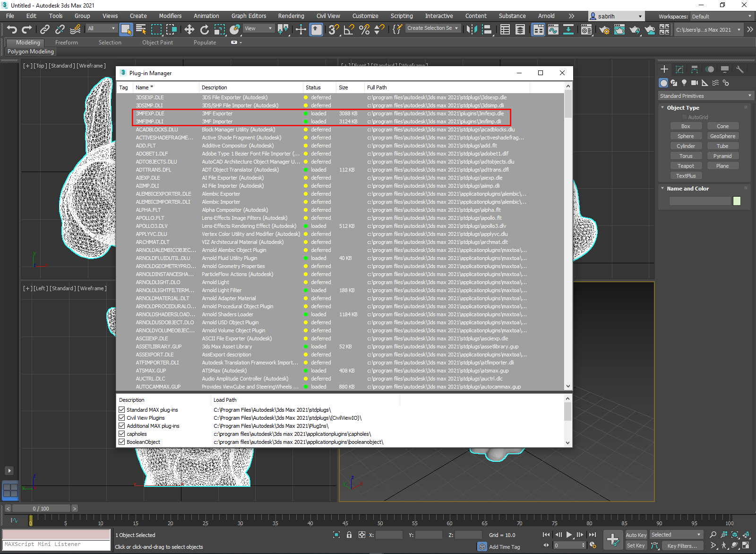This screenshot has width=756, height=554.
Task: Click the 0 / 100 time slider
Action: [x=41, y=509]
